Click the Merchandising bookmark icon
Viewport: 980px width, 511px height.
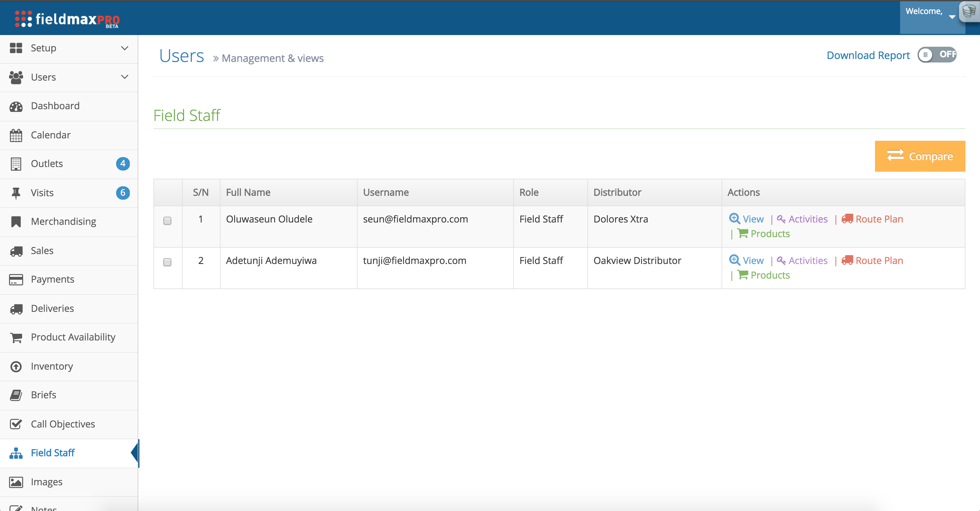coord(16,222)
